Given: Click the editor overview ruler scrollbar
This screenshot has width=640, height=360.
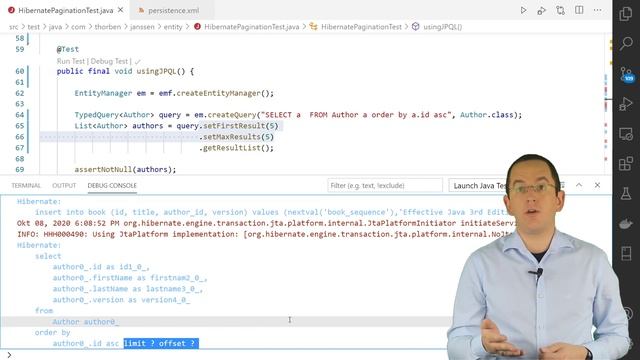Looking at the screenshot, I should 608,104.
